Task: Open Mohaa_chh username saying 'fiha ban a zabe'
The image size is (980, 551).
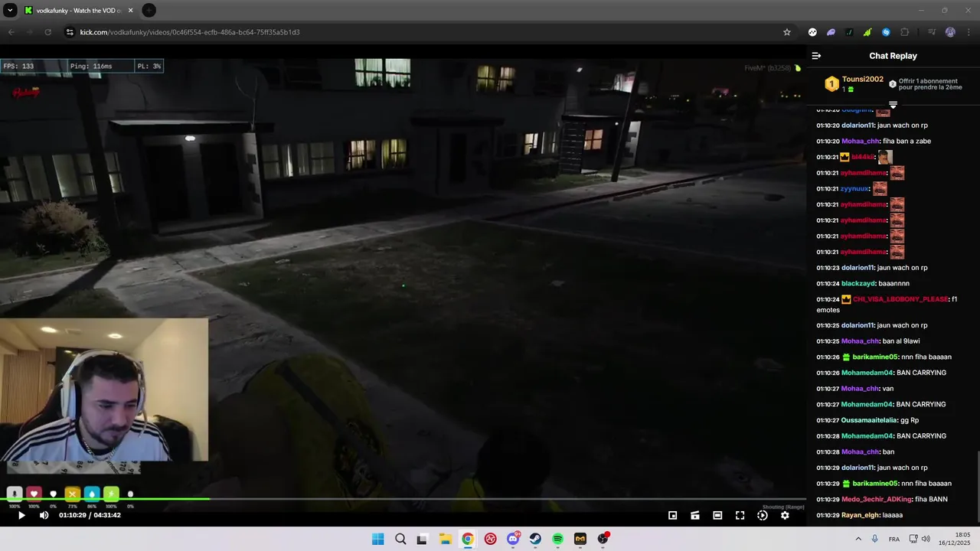Action: click(x=861, y=141)
